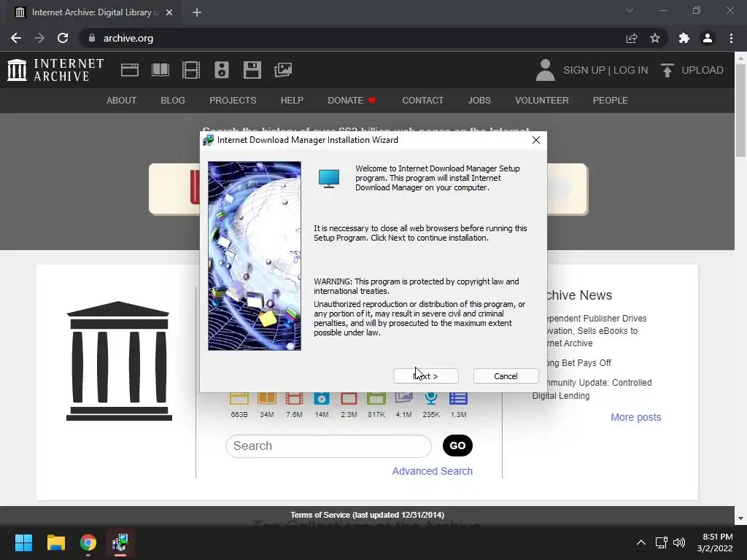This screenshot has height=560, width=747.
Task: Cancel the Internet Download Manager installation
Action: [506, 376]
